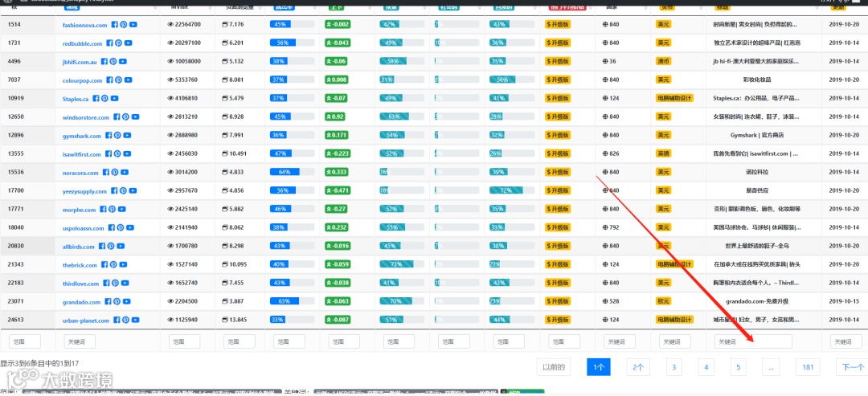The width and height of the screenshot is (868, 396).
Task: Open the gymshark.com site link
Action: (x=82, y=136)
